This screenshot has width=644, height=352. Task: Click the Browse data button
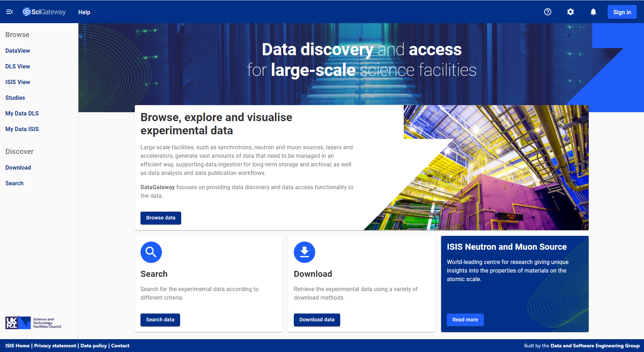160,218
